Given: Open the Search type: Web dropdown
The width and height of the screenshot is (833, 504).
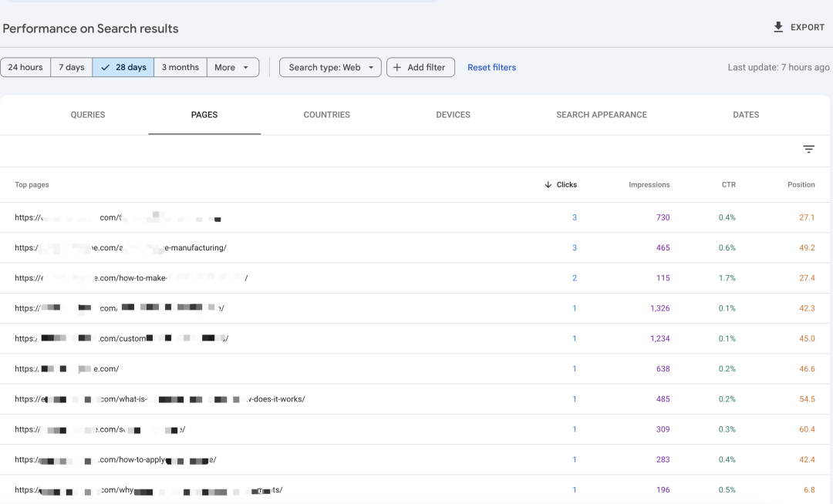Looking at the screenshot, I should (x=330, y=67).
